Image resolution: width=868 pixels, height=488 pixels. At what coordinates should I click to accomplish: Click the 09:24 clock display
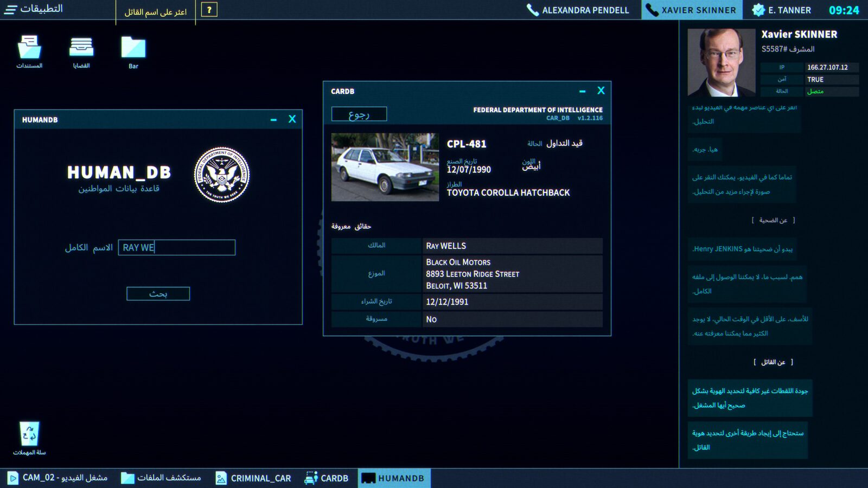click(x=844, y=10)
